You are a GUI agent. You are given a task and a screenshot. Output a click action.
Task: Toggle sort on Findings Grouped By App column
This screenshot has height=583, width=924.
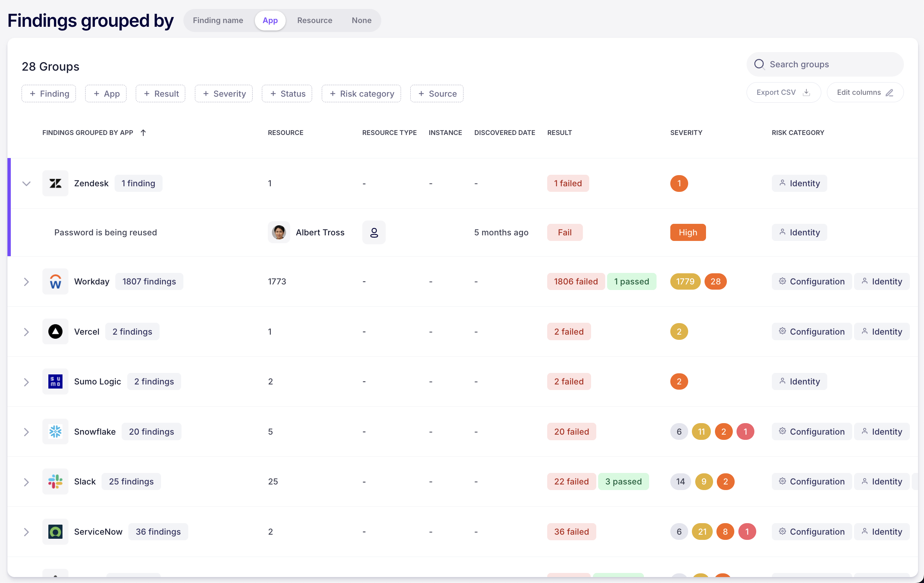tap(144, 132)
